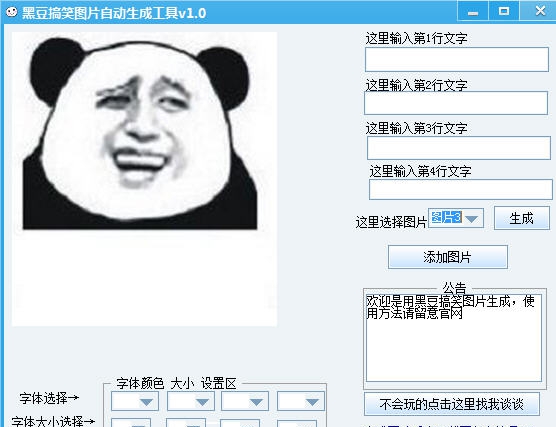Click the 字体大小选择→ label
This screenshot has height=427, width=556.
tap(53, 421)
